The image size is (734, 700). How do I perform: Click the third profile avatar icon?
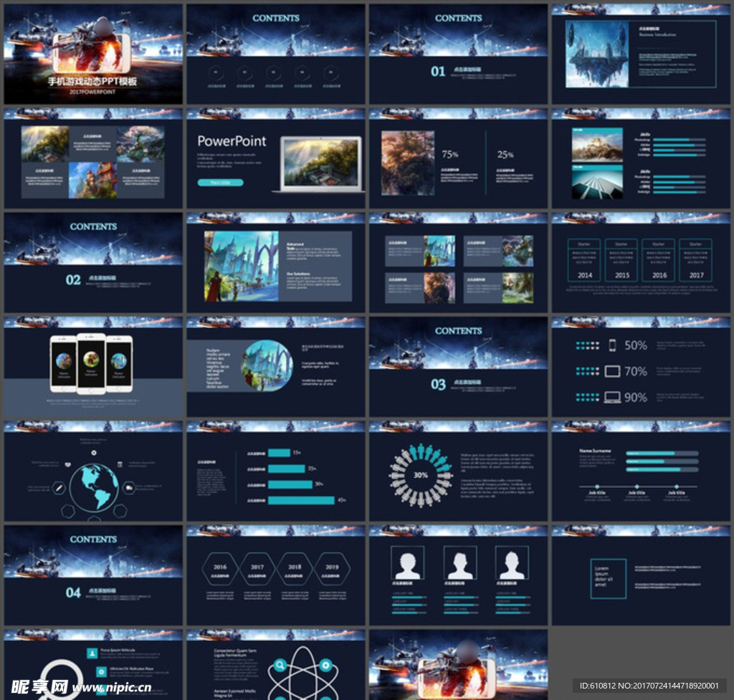pos(512,563)
